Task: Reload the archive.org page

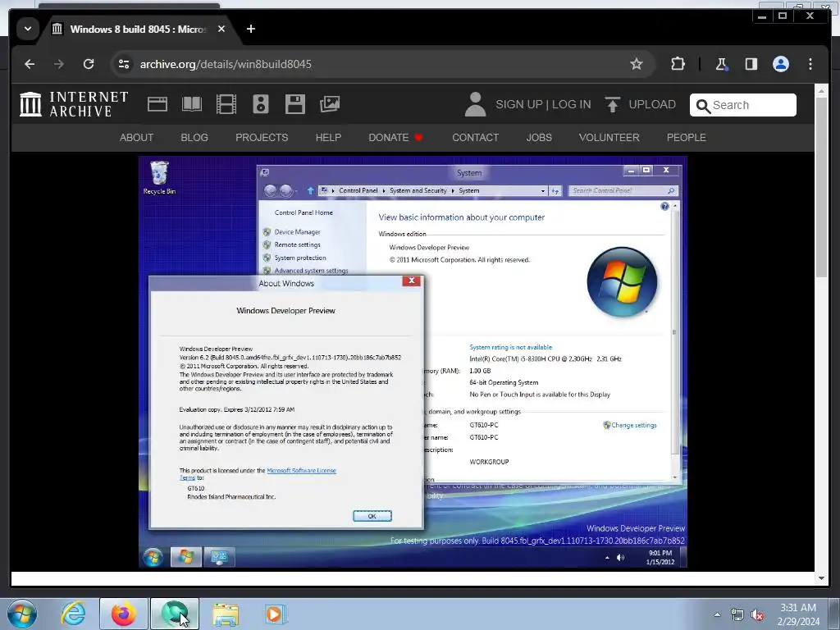Action: click(89, 64)
